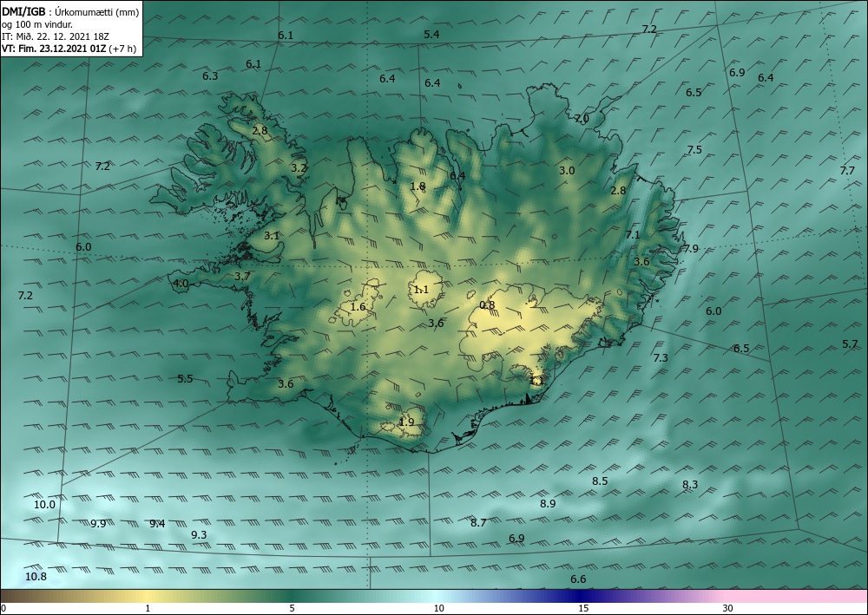The image size is (868, 615).
Task: Click the 8.7 value label
Action: coord(478,523)
